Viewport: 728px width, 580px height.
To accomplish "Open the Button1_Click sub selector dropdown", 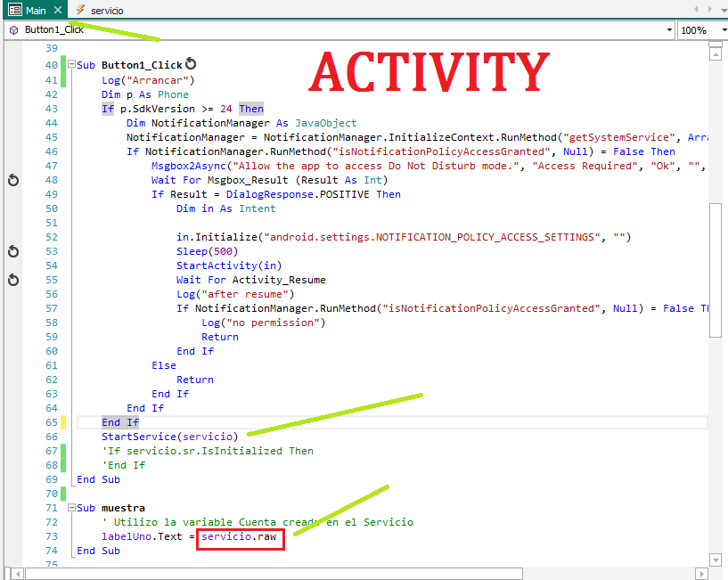I will point(669,29).
